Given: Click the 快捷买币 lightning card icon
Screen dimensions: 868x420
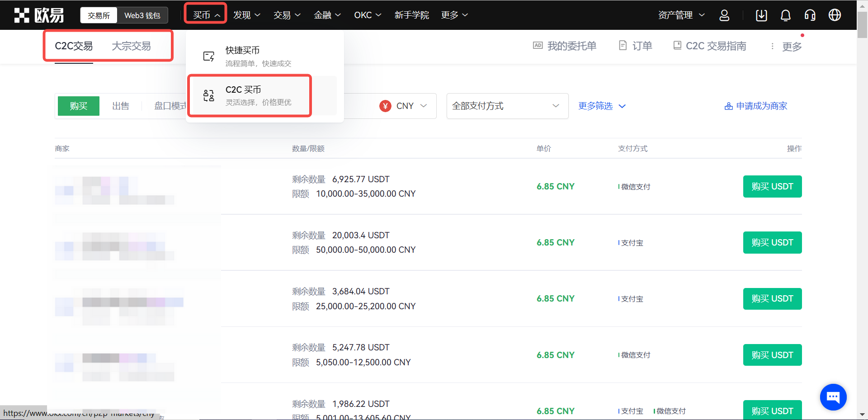Looking at the screenshot, I should (208, 57).
